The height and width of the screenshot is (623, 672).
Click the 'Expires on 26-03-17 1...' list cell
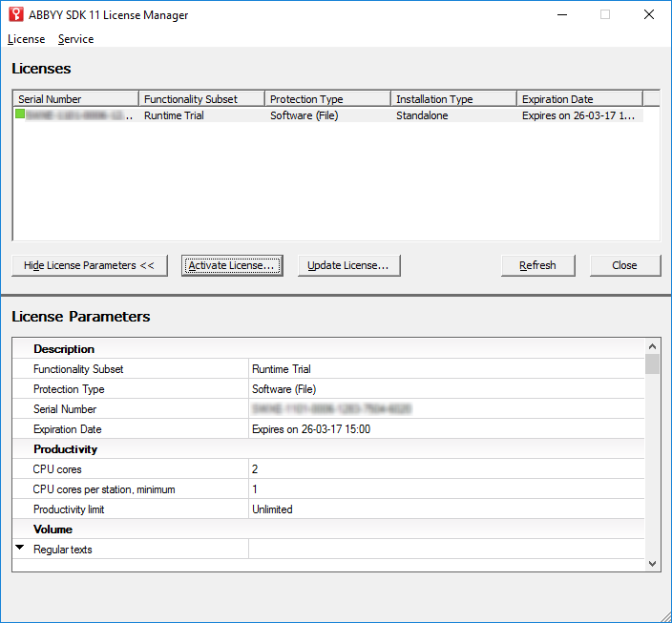(x=578, y=115)
